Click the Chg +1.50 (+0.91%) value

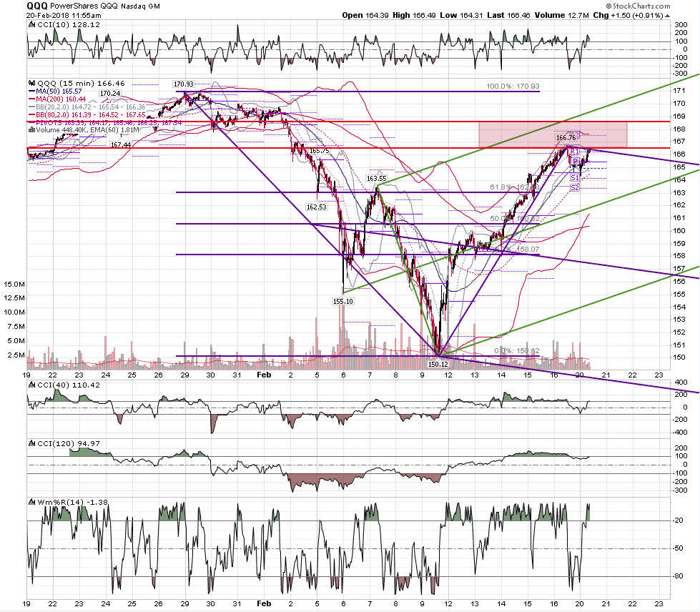point(628,15)
